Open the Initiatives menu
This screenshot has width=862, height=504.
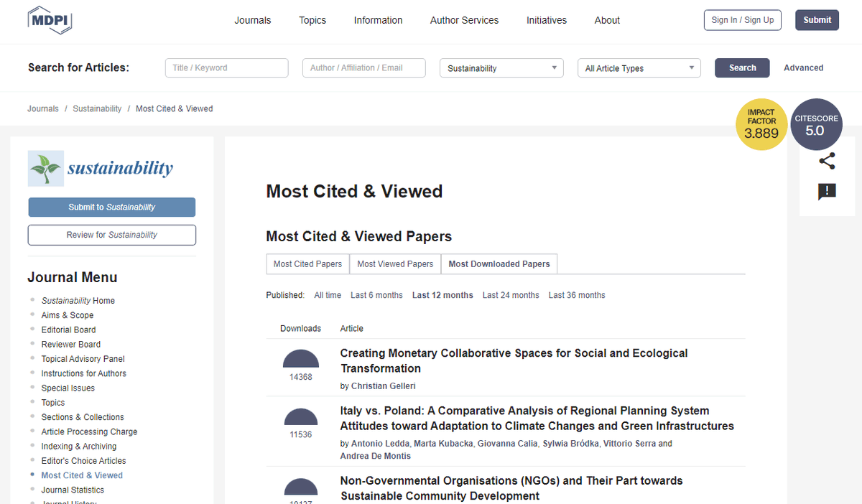point(547,20)
